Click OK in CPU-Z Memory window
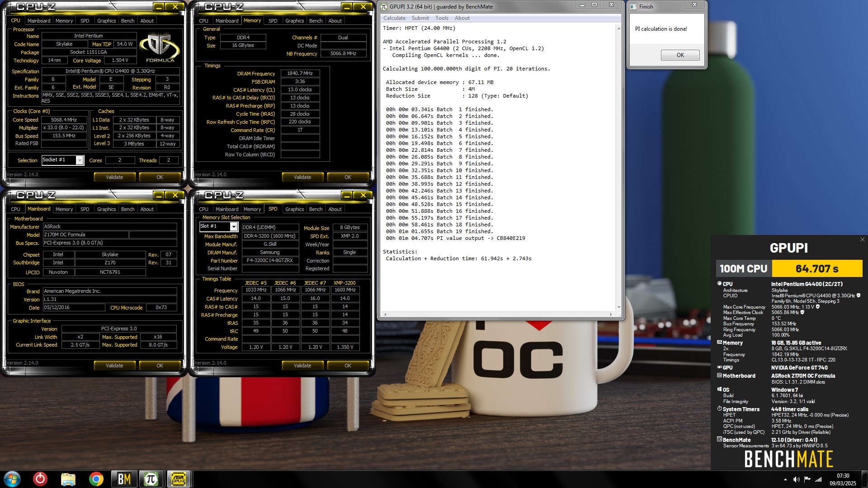 pyautogui.click(x=348, y=177)
